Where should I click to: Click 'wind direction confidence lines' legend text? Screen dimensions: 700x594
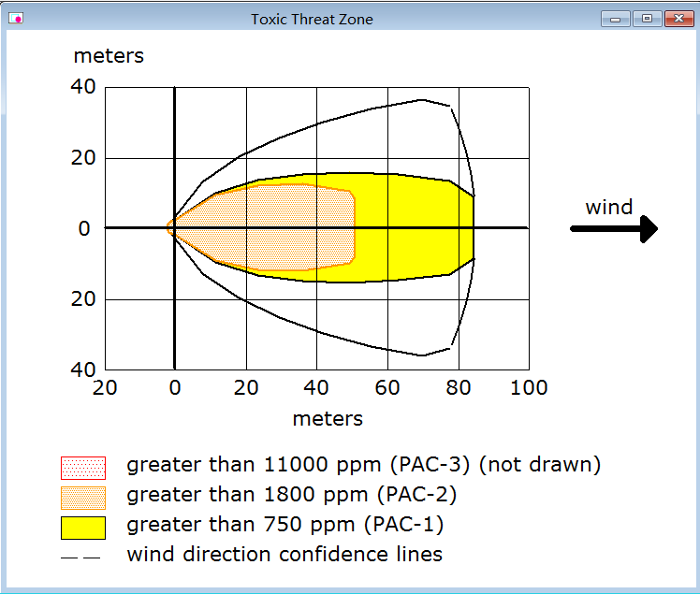coord(284,555)
